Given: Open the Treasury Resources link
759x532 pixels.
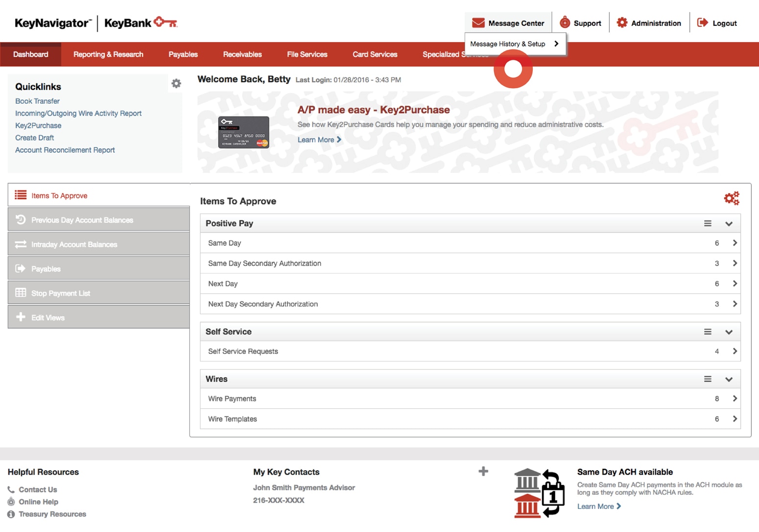Looking at the screenshot, I should point(52,514).
